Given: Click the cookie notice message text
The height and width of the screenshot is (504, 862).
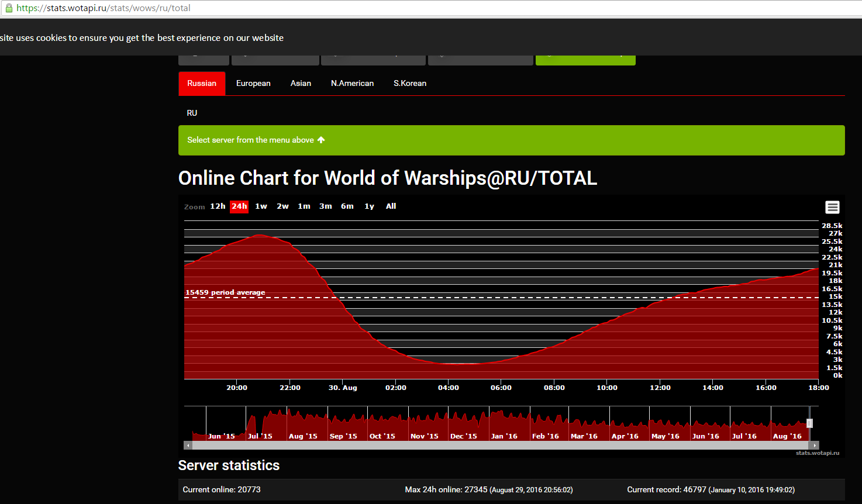Looking at the screenshot, I should click(x=142, y=38).
